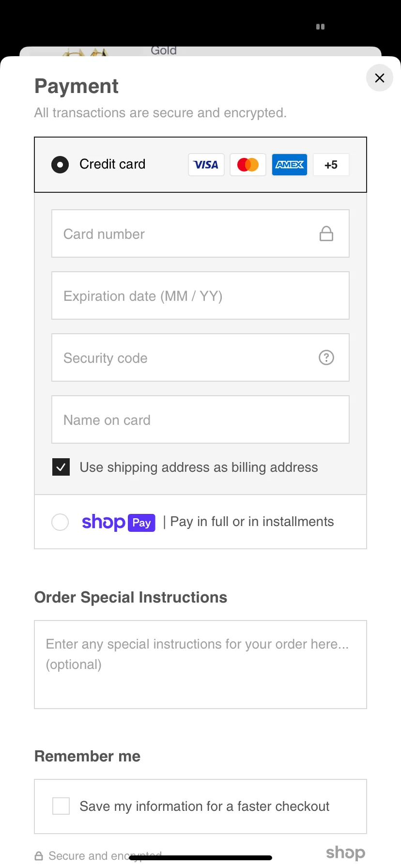Select the Credit card radio button
401x868 pixels.
coord(60,165)
